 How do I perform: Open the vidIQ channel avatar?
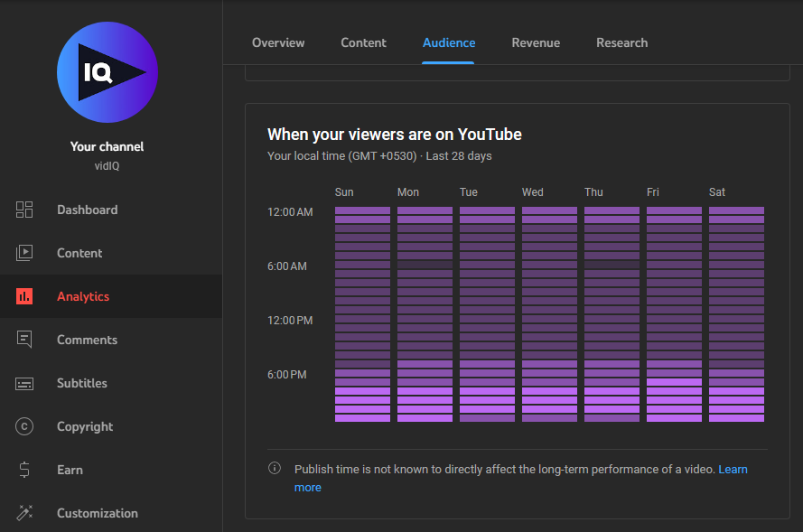click(x=107, y=73)
